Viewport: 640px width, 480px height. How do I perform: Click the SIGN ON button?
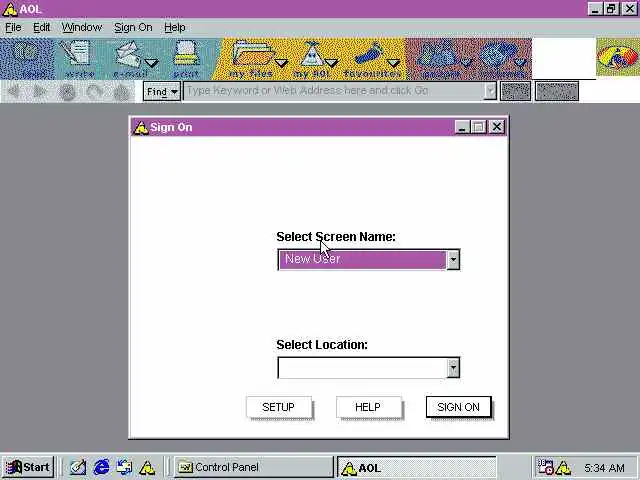point(458,407)
